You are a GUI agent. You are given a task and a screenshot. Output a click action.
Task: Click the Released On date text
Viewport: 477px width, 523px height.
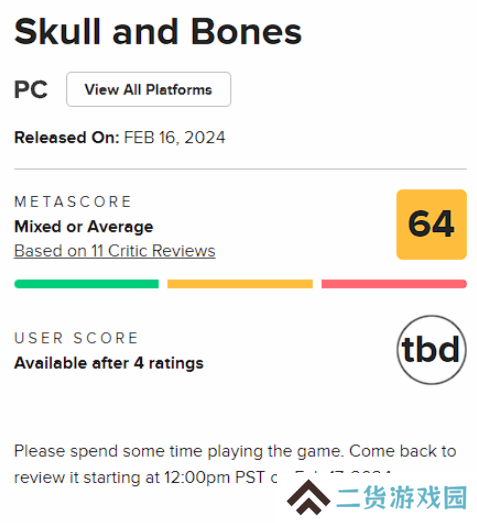120,137
